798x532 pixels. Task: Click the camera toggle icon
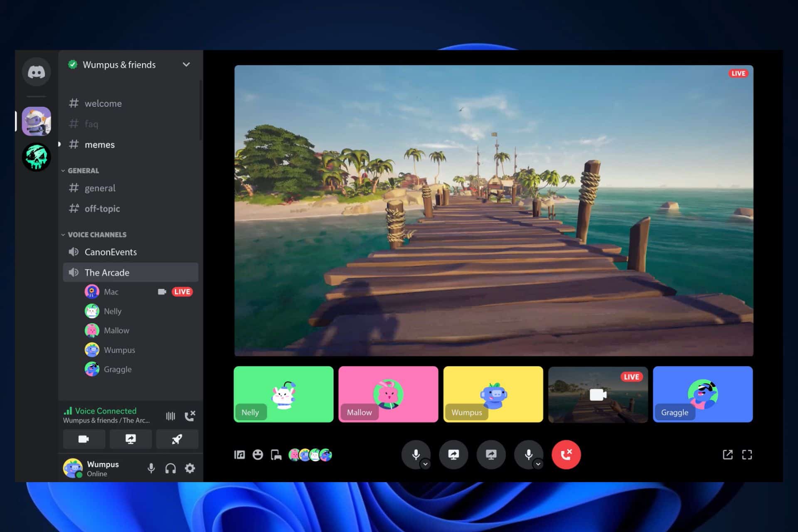tap(83, 439)
